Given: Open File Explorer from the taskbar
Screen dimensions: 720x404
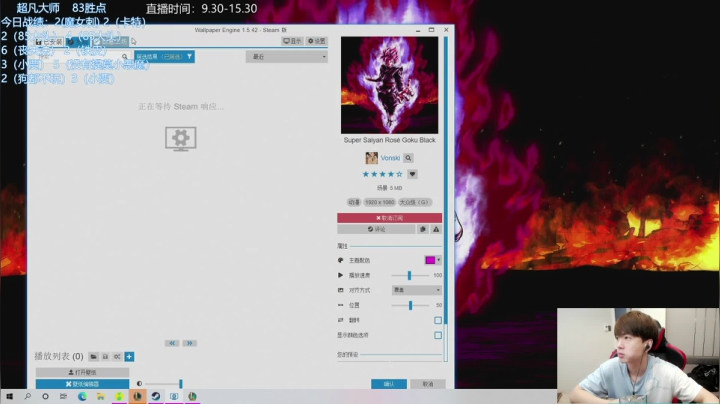Looking at the screenshot, I should (101, 396).
